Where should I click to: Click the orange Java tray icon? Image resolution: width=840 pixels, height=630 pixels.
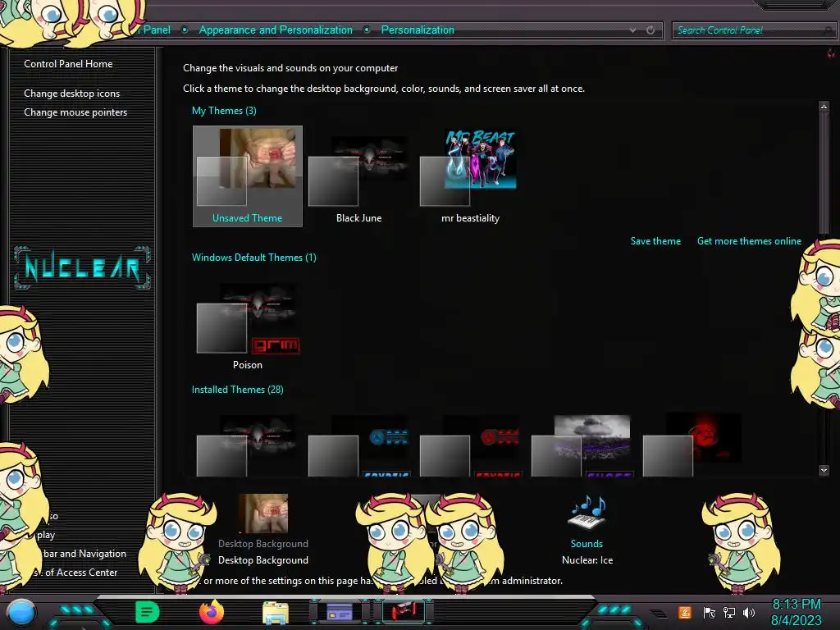tap(684, 612)
